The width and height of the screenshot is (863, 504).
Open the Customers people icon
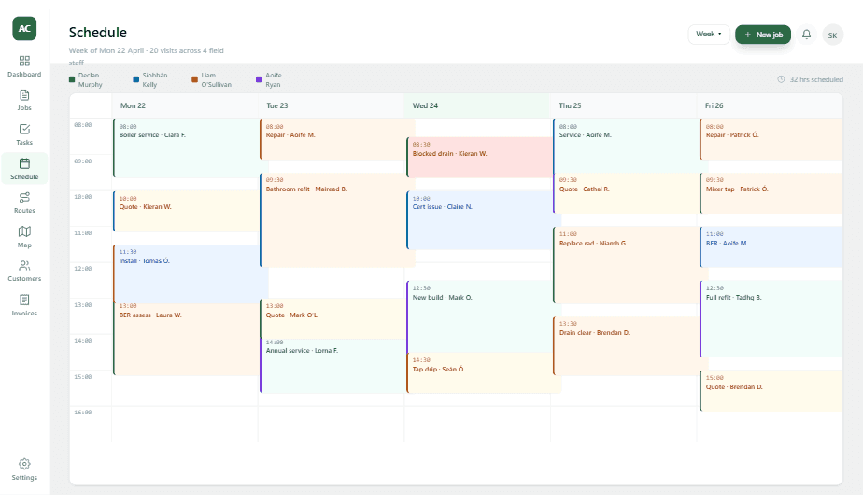pyautogui.click(x=24, y=266)
